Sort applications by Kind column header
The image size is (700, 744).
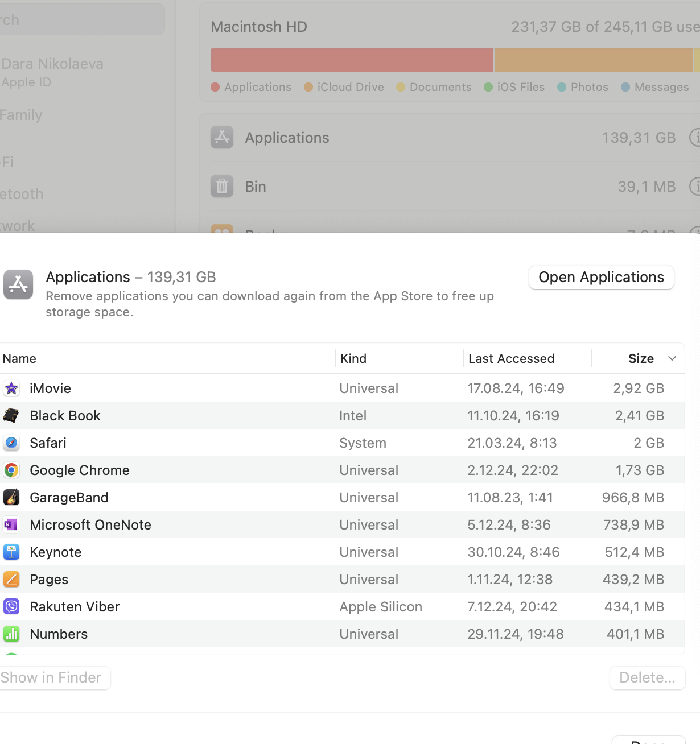click(353, 358)
